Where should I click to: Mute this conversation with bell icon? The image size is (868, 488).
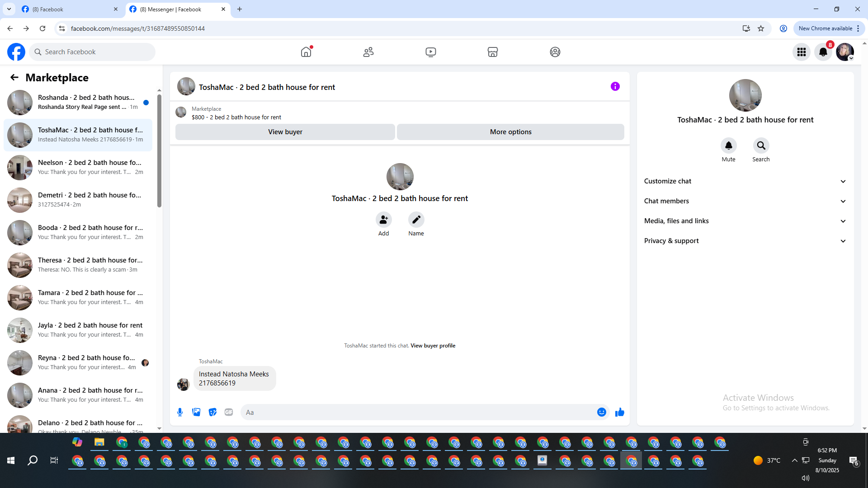click(728, 145)
